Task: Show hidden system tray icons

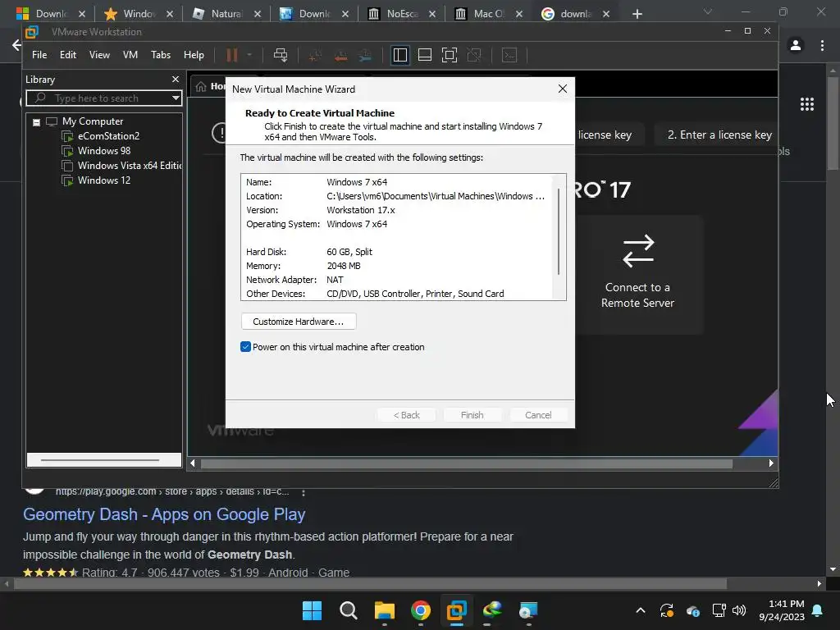Action: click(x=640, y=610)
